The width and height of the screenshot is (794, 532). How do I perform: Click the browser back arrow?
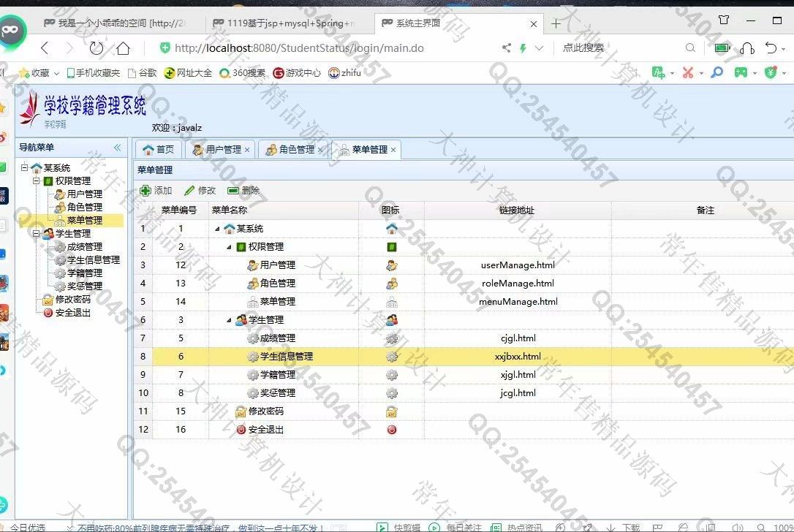(x=45, y=48)
